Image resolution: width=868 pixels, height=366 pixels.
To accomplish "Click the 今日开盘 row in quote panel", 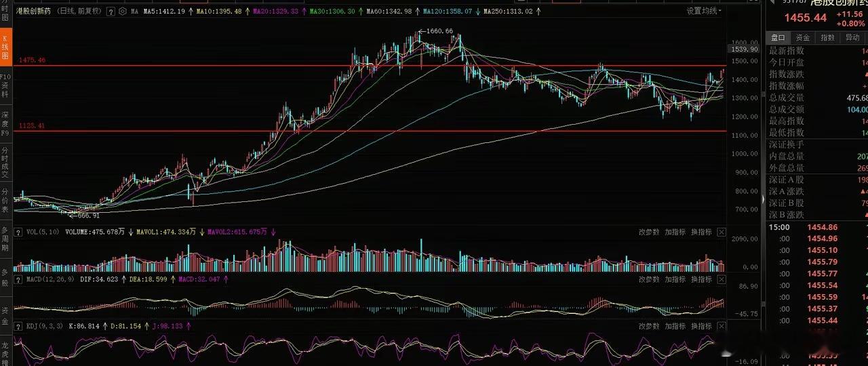I will click(x=816, y=62).
